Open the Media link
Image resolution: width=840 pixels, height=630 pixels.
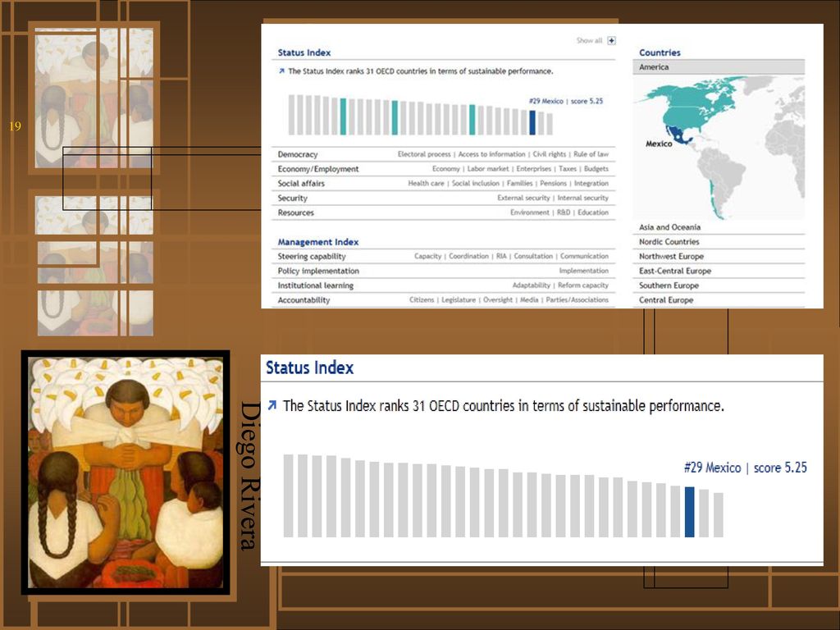click(529, 300)
